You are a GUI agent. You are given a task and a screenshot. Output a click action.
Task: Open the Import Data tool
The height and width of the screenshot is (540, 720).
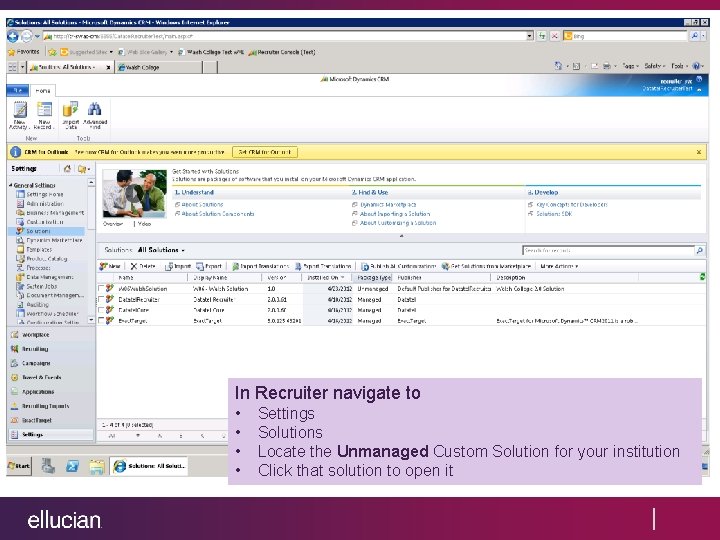[x=71, y=115]
